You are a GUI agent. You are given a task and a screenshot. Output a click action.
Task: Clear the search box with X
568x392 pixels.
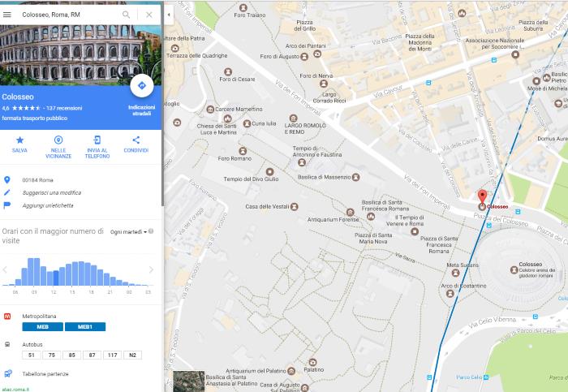click(x=148, y=15)
